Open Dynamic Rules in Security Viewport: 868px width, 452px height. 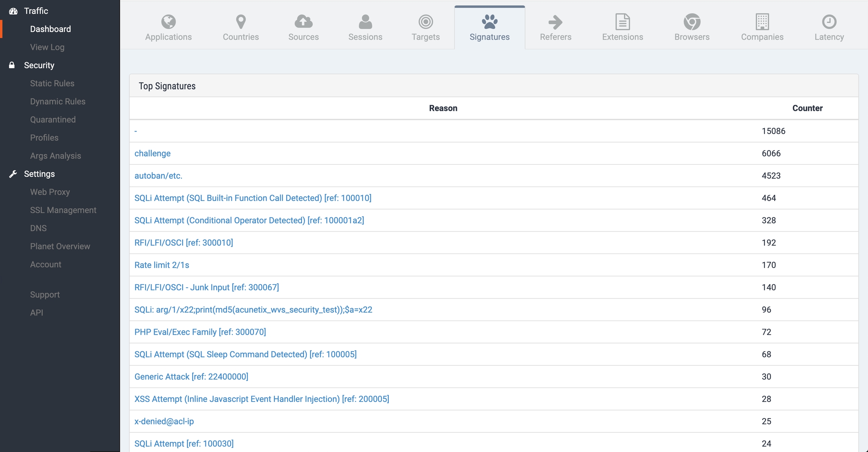(x=58, y=101)
